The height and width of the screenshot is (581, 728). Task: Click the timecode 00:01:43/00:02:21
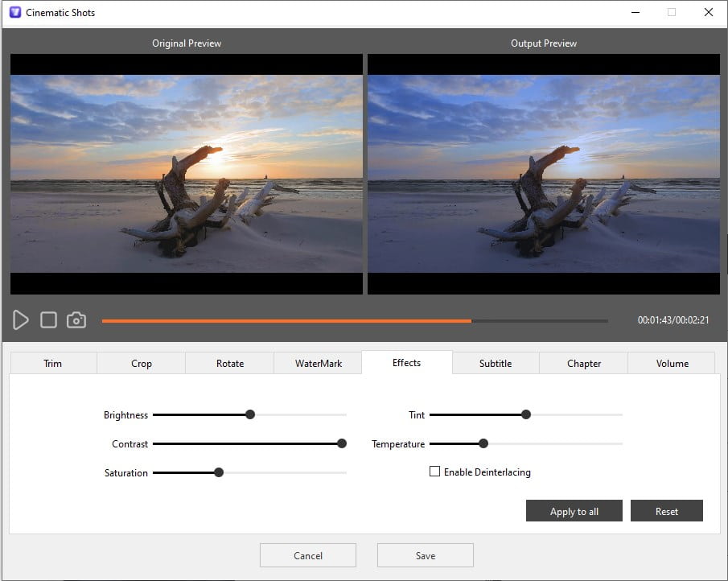tap(673, 320)
